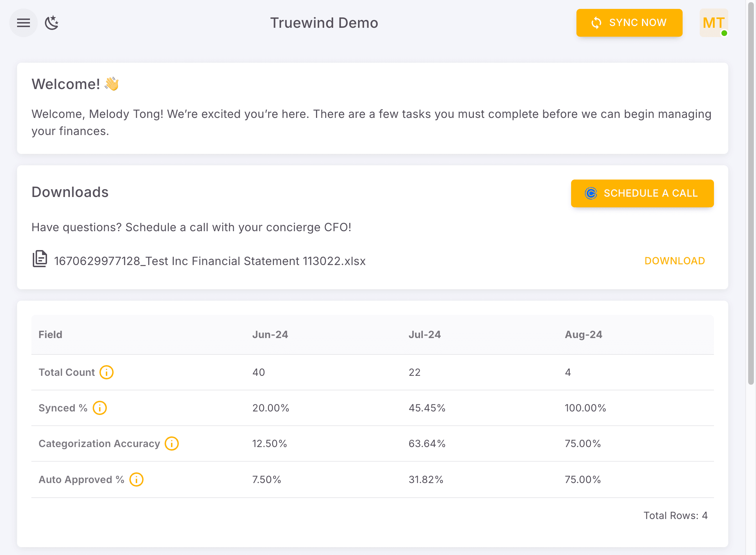Click the xlsx document file icon
Image resolution: width=756 pixels, height=555 pixels.
pyautogui.click(x=40, y=259)
